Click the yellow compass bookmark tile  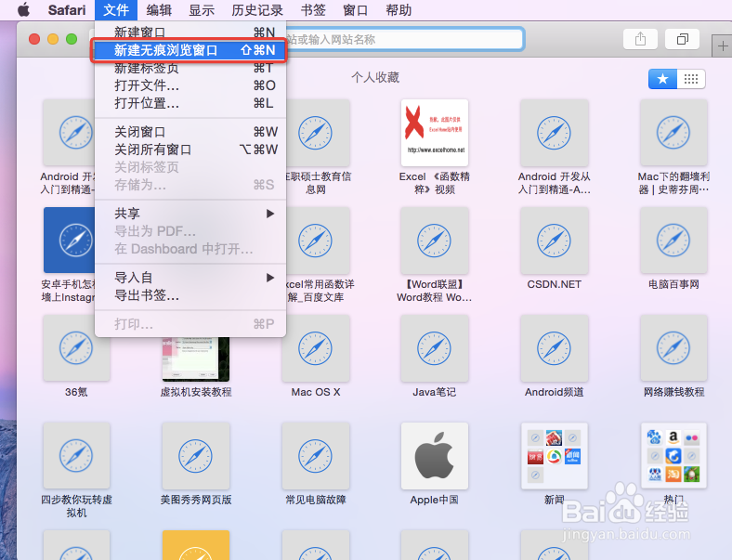[196, 545]
